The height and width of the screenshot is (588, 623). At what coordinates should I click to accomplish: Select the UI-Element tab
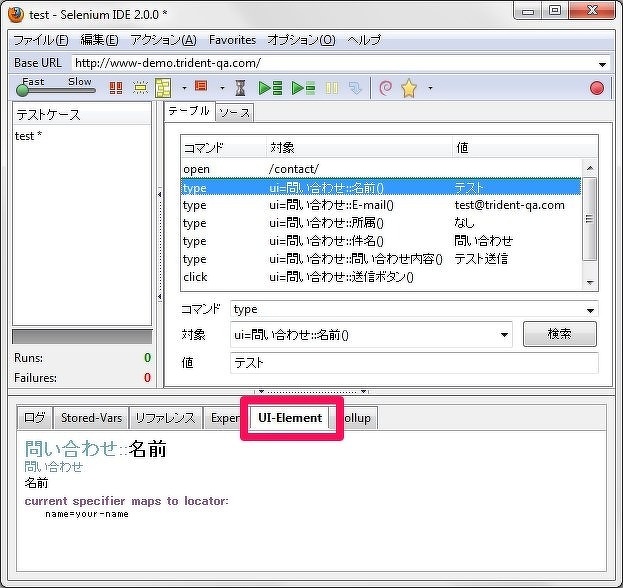click(290, 418)
